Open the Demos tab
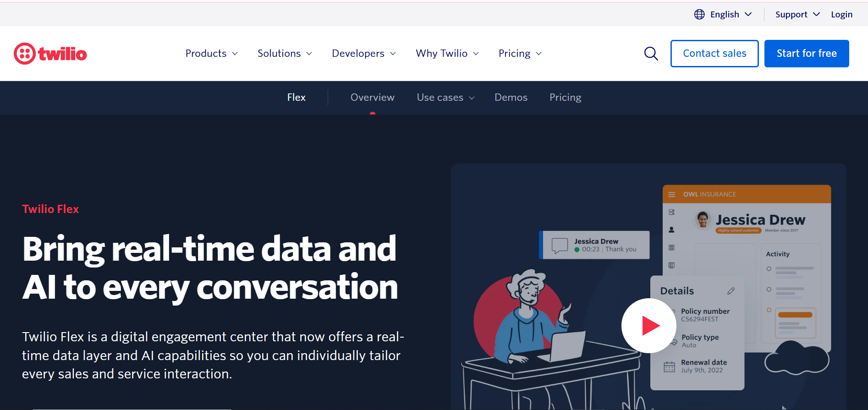Screen dimensions: 868x410 [x=511, y=98]
